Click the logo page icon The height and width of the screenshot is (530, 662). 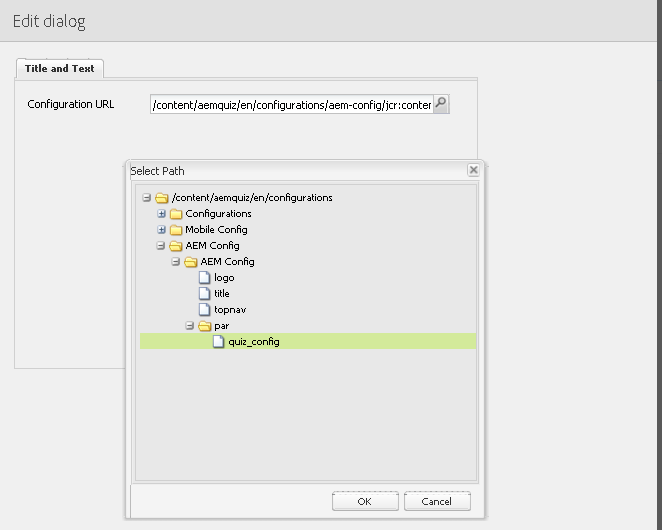click(x=205, y=277)
